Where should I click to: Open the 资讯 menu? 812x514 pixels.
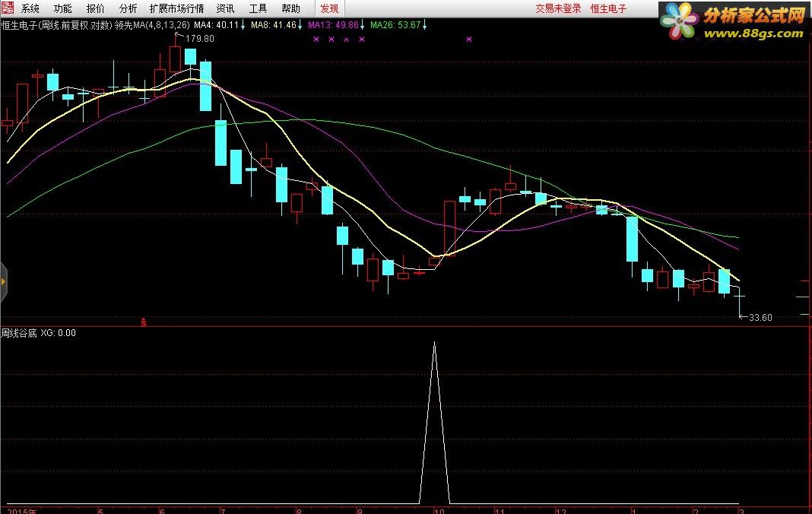(225, 8)
